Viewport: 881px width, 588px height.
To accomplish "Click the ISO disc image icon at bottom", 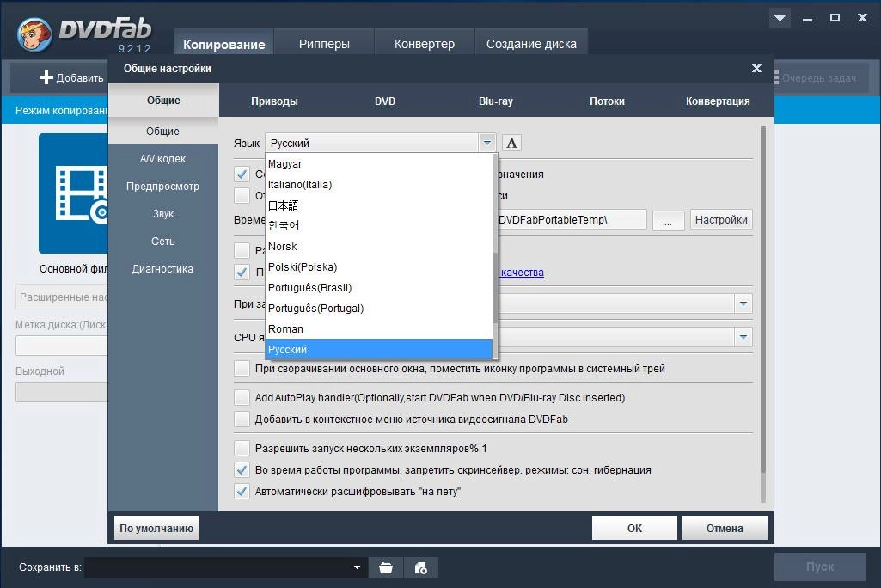I will tap(421, 567).
